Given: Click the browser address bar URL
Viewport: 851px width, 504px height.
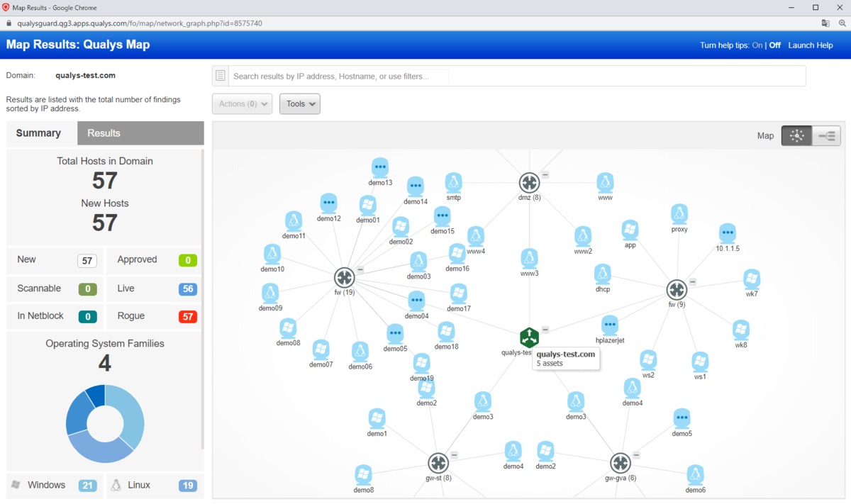Looking at the screenshot, I should click(140, 23).
